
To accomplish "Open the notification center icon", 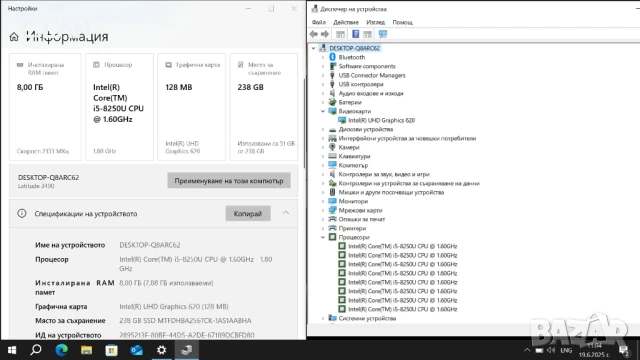I will (623, 350).
